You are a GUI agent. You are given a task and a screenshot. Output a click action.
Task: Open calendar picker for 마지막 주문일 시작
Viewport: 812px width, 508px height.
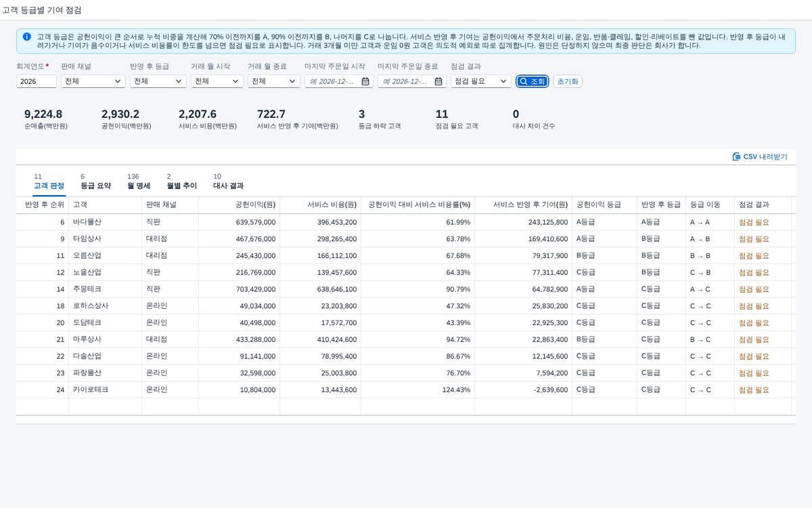pyautogui.click(x=365, y=81)
